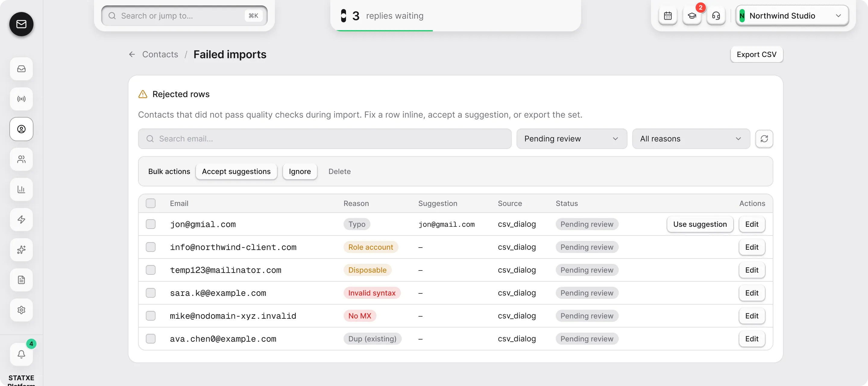Click the Export CSV button

point(756,54)
